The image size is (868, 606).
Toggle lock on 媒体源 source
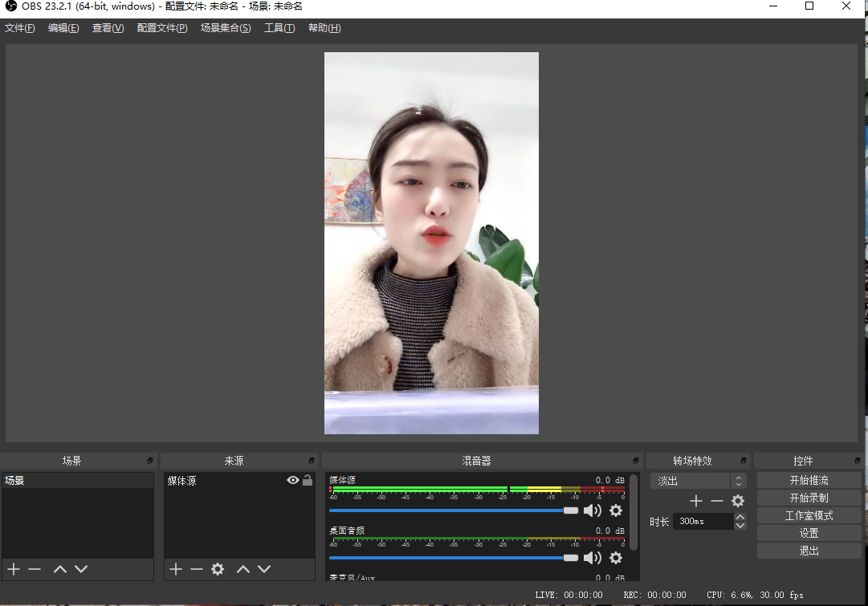[x=308, y=481]
